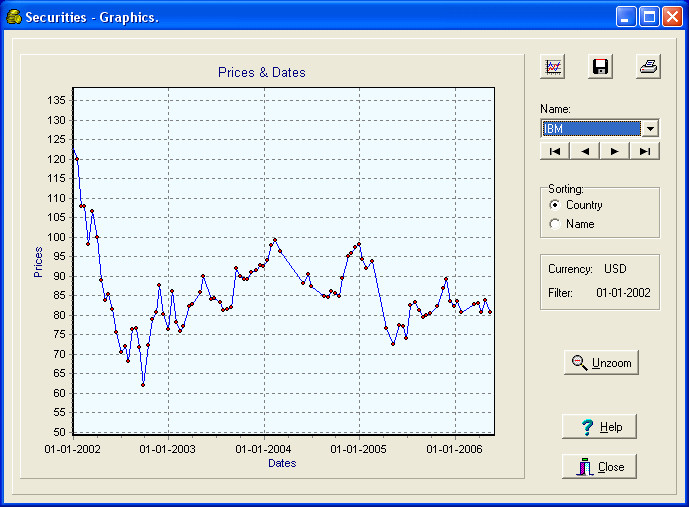The image size is (689, 507).
Task: Click the 50 price axis label
Action: click(x=59, y=432)
